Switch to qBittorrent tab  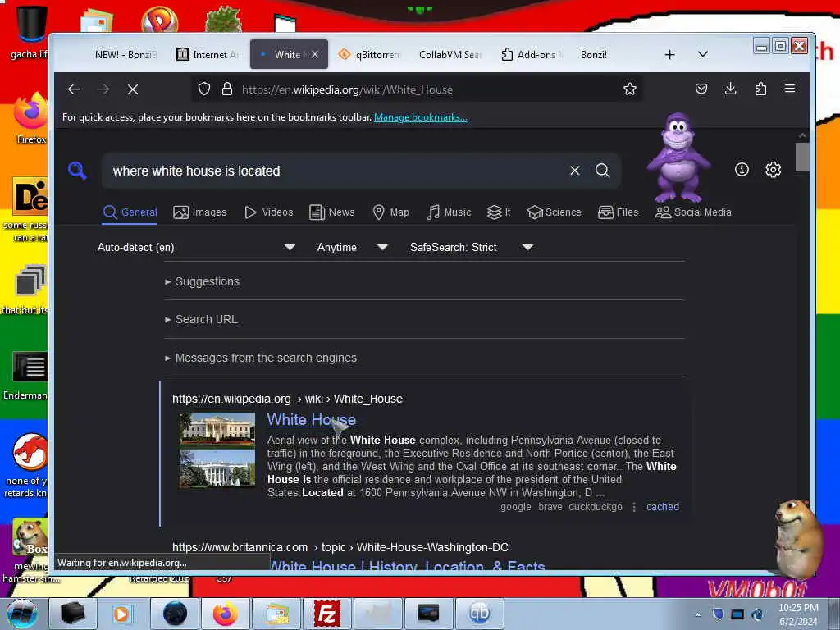click(x=369, y=55)
